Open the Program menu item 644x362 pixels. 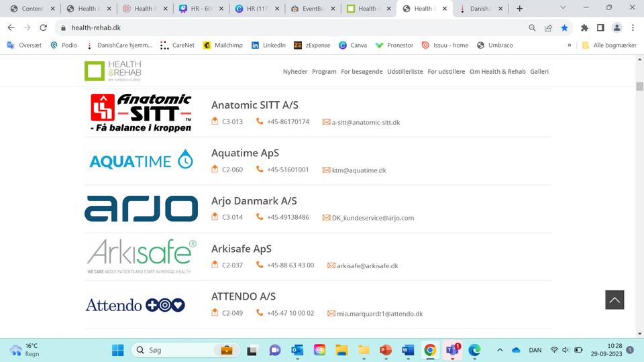[x=324, y=72]
